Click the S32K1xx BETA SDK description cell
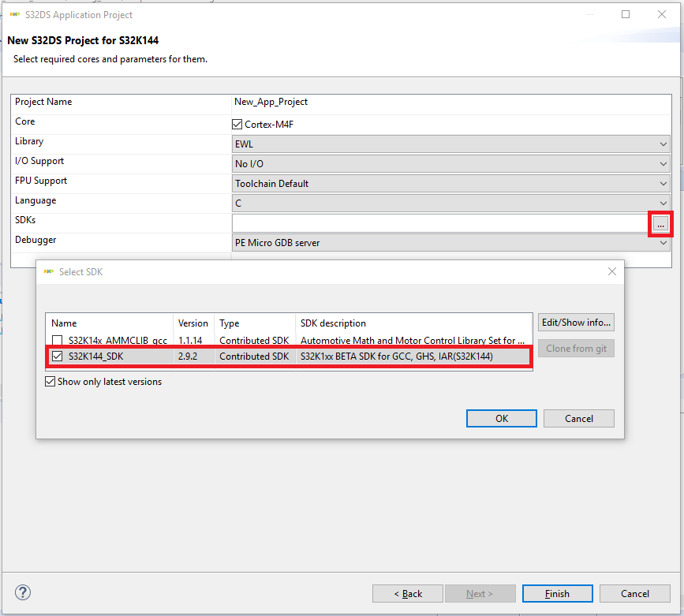This screenshot has height=616, width=684. tap(397, 357)
